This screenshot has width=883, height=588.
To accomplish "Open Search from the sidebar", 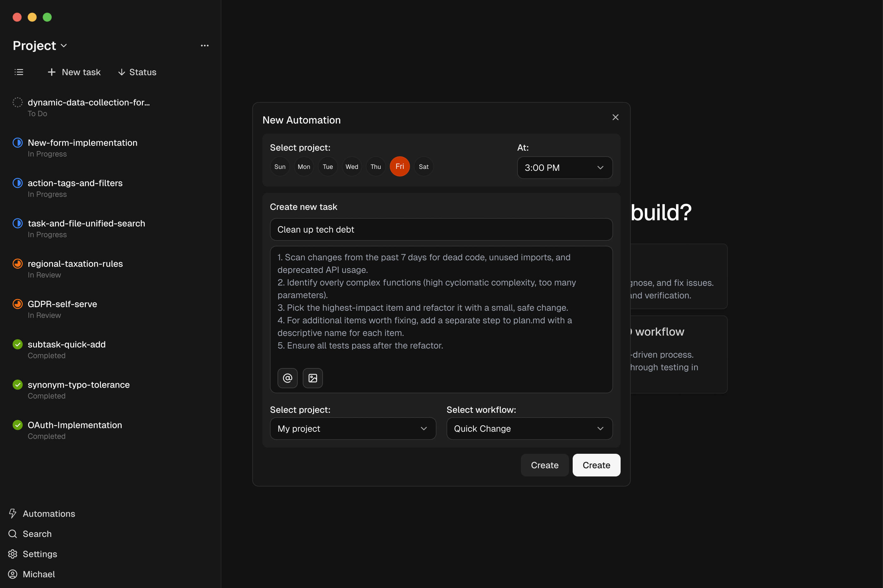I will [37, 533].
